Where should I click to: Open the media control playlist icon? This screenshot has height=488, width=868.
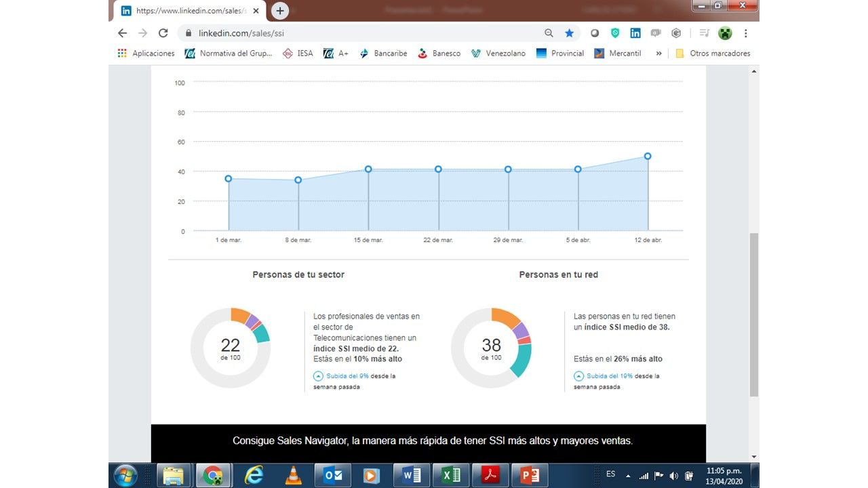click(x=705, y=33)
